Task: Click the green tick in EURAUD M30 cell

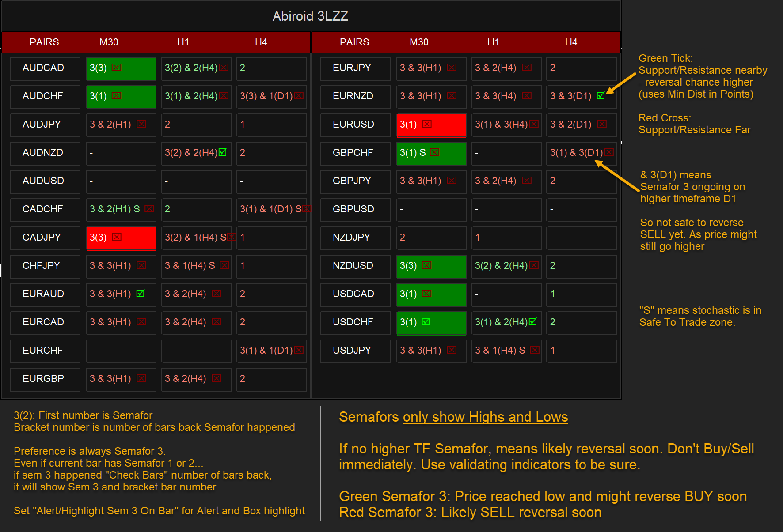Action: 141,294
